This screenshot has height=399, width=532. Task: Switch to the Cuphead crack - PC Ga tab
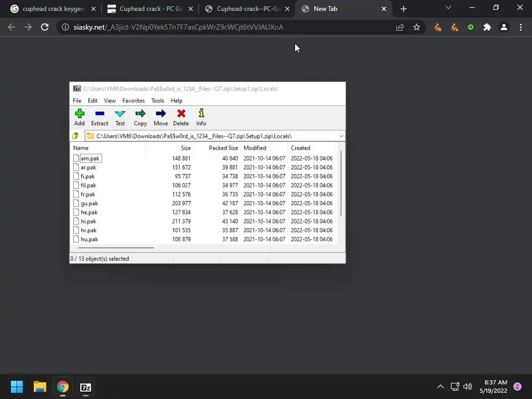point(151,9)
